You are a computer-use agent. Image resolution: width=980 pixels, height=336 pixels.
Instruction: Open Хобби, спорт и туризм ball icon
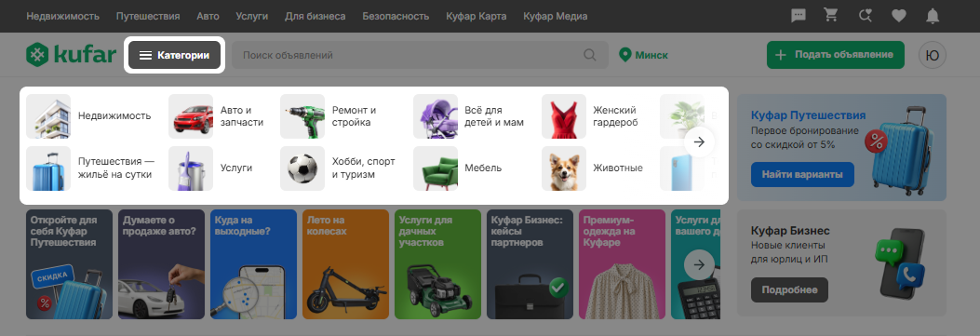[302, 168]
